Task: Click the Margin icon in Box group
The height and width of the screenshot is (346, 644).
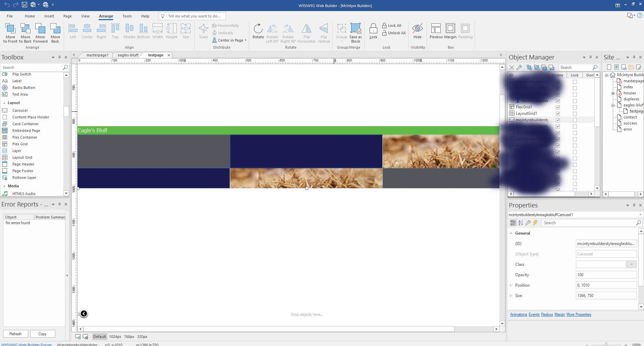Action: pyautogui.click(x=450, y=29)
